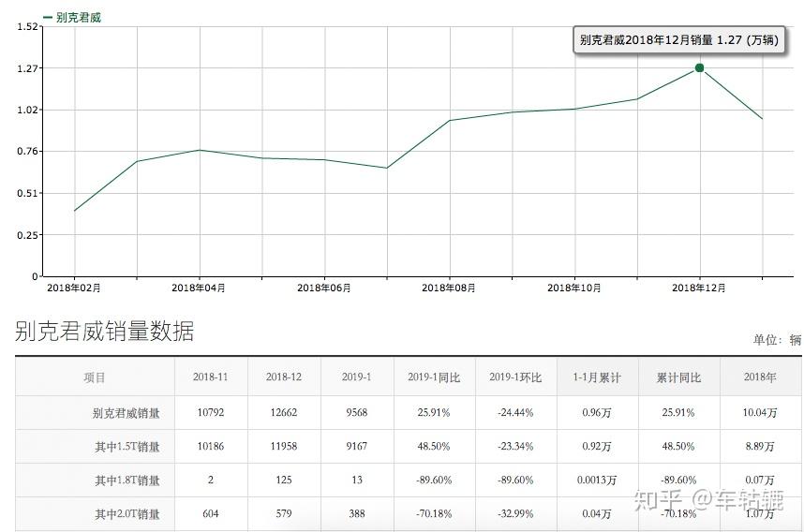Click the cell value -32.99%
The height and width of the screenshot is (532, 804).
515,513
